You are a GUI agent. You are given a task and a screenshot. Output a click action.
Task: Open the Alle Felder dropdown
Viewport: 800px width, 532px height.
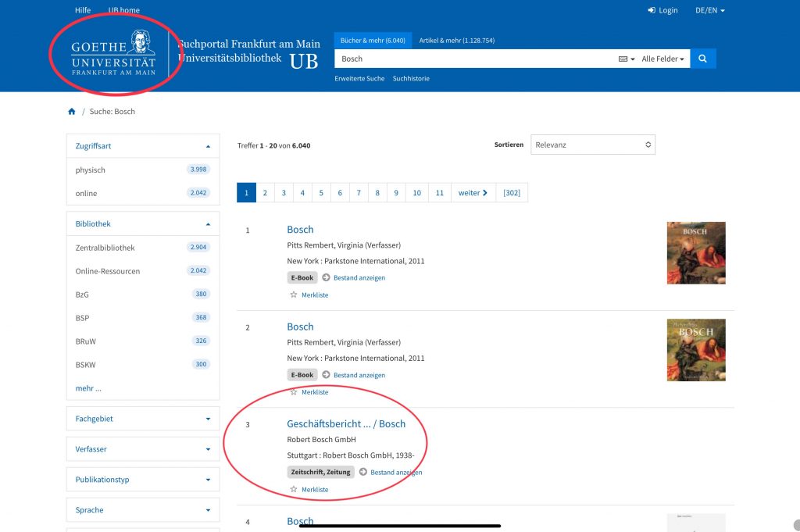pyautogui.click(x=662, y=59)
